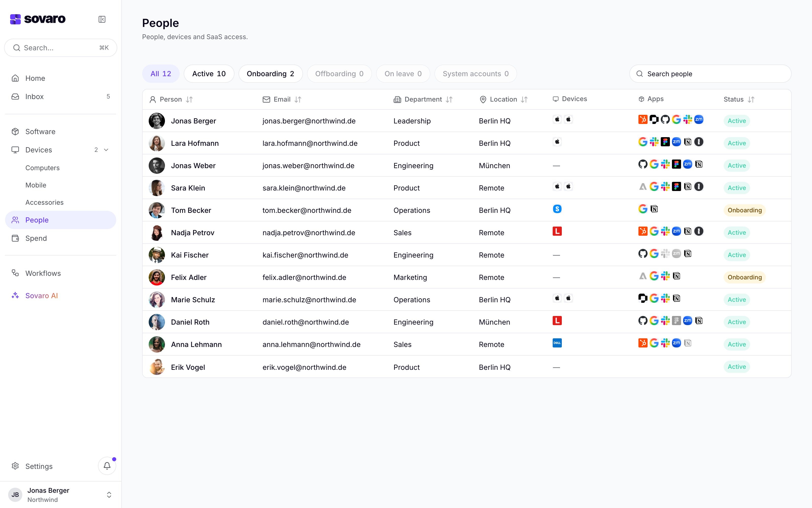Select the Offboarding 0 tab
The width and height of the screenshot is (812, 508).
click(x=339, y=74)
